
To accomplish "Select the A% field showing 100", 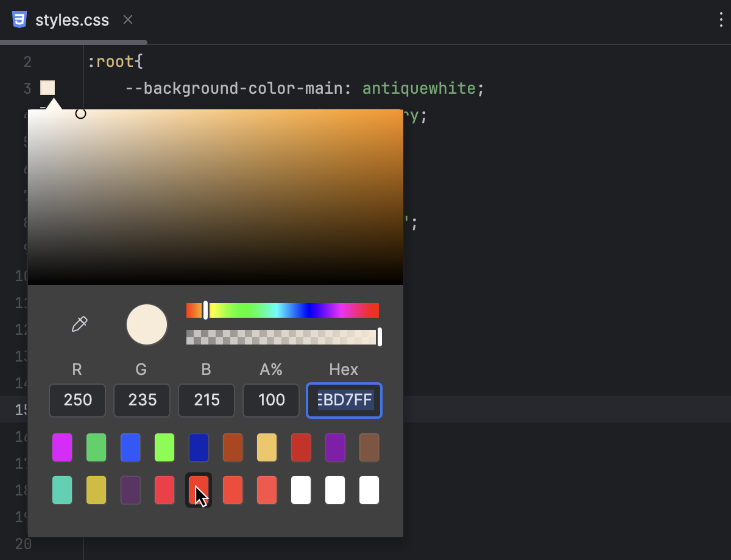I will [x=270, y=400].
